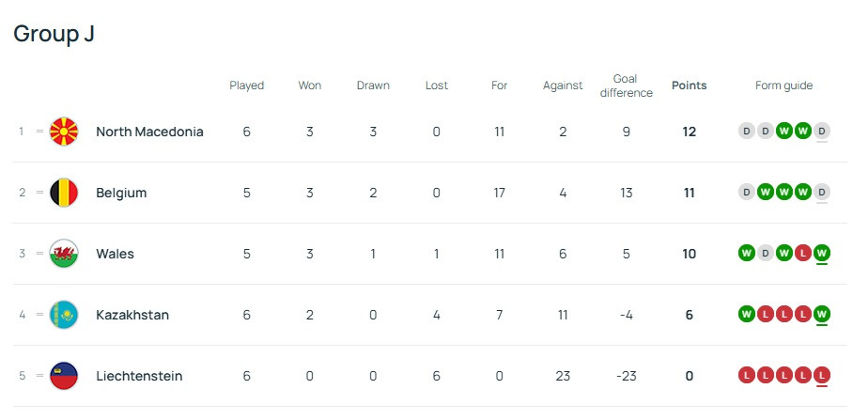Click the Belgium flag icon
868x420 pixels.
pos(64,193)
